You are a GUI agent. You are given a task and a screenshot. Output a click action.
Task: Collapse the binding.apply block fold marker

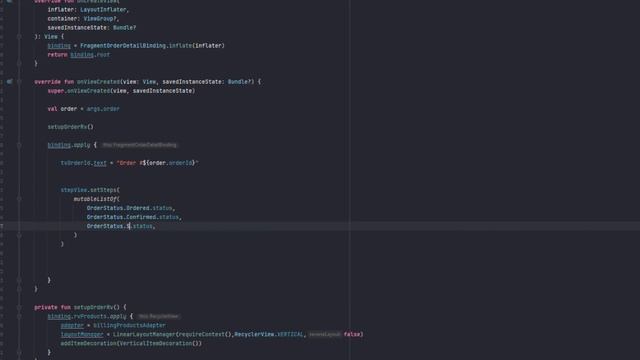tap(19, 145)
